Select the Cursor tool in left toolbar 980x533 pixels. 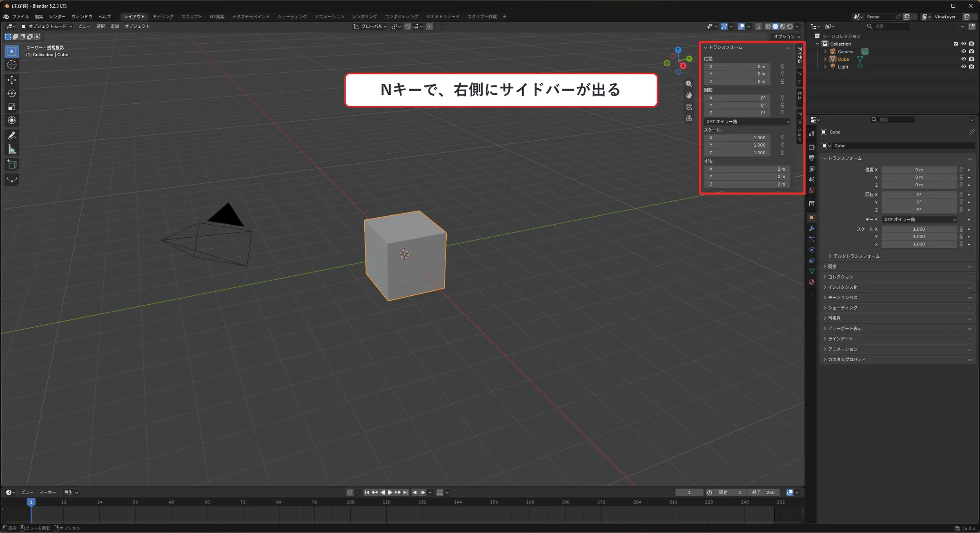click(x=12, y=65)
